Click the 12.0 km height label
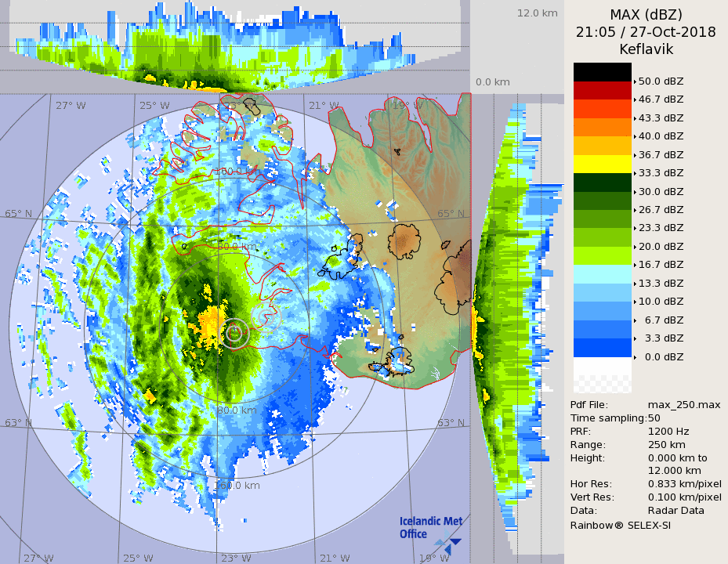The width and height of the screenshot is (728, 564). click(x=537, y=13)
